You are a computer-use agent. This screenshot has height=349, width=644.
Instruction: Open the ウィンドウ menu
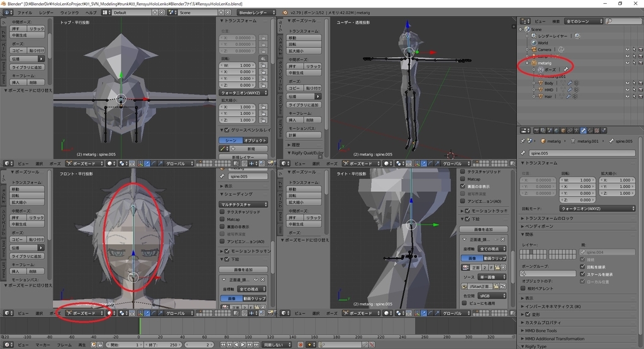pyautogui.click(x=69, y=13)
